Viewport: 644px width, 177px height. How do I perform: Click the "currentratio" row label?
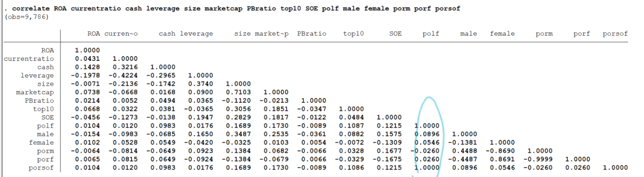coord(29,59)
